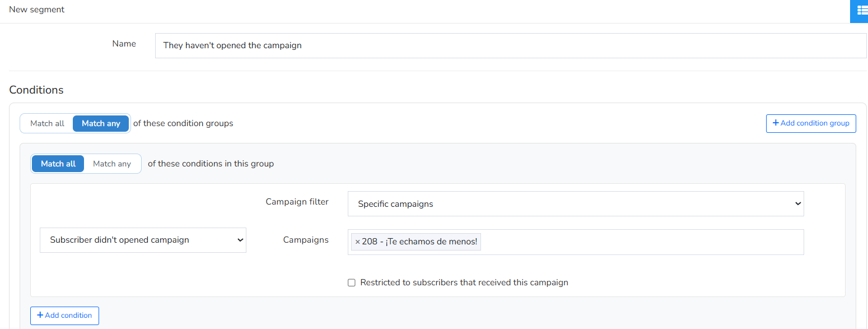Select Match any for condition groups
Viewport: 868px width, 329px height.
point(101,123)
